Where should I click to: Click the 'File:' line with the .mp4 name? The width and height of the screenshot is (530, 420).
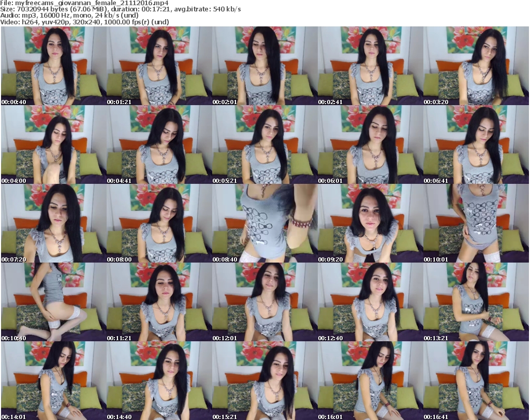pyautogui.click(x=84, y=3)
